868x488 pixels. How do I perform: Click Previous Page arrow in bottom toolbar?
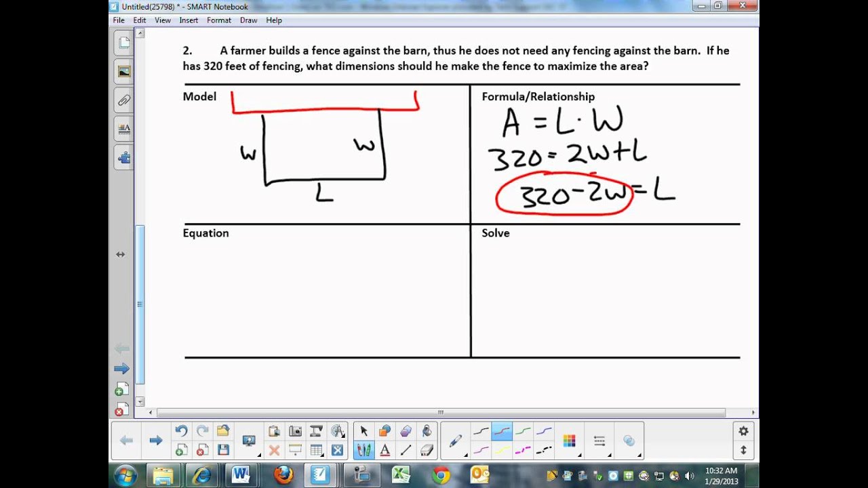point(126,441)
